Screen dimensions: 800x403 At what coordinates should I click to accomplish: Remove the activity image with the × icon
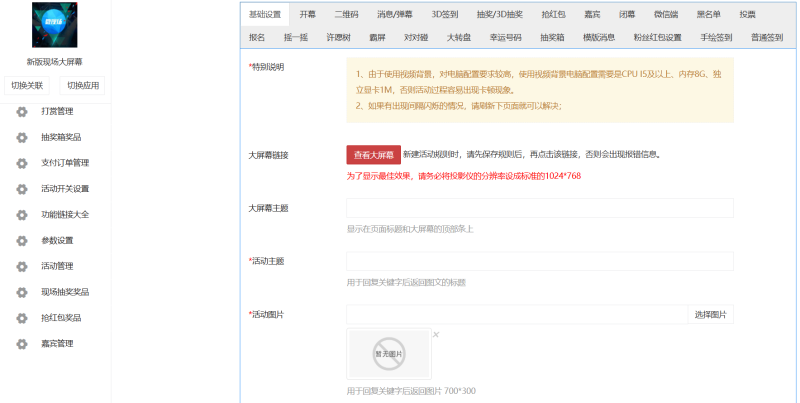(436, 335)
